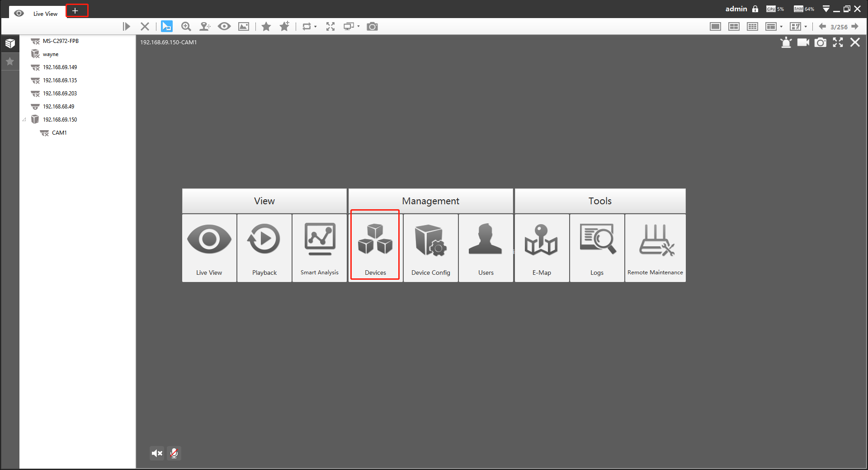Toggle the eye icon in the toolbar
Image resolution: width=868 pixels, height=470 pixels.
coord(224,27)
